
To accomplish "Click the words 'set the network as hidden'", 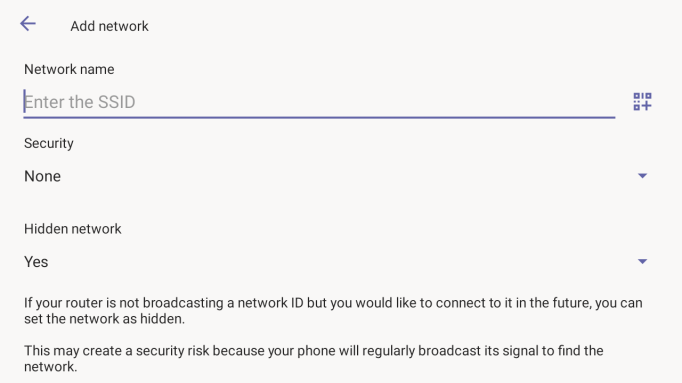I will click(x=104, y=319).
